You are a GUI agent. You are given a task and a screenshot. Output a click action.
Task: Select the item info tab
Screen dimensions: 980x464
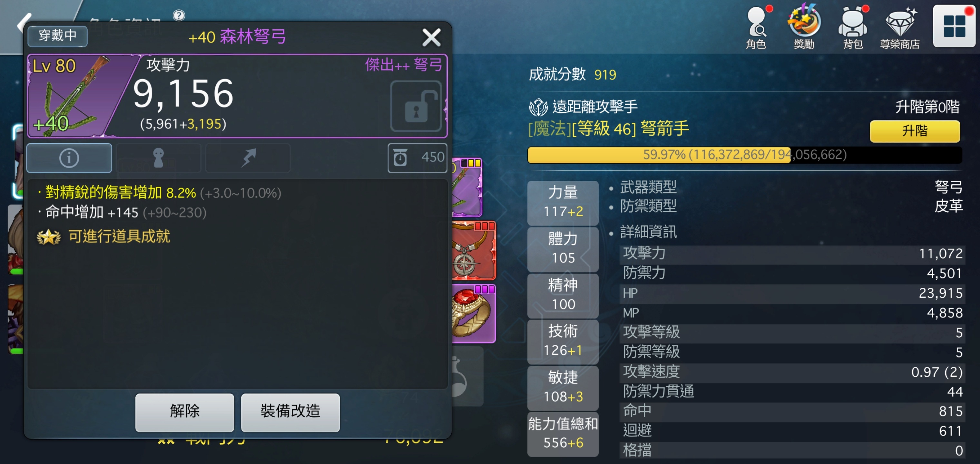tap(69, 158)
